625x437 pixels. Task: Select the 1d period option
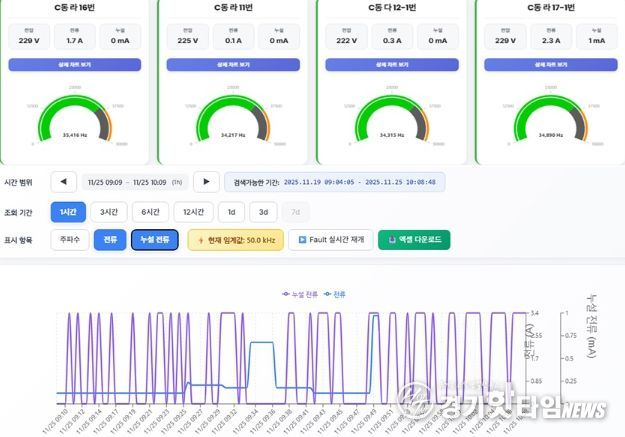point(230,211)
